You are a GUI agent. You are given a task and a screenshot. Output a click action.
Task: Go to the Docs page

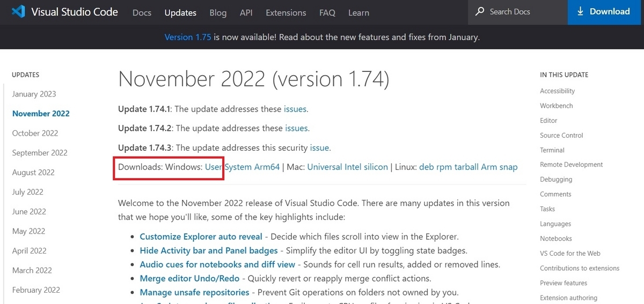click(x=142, y=12)
